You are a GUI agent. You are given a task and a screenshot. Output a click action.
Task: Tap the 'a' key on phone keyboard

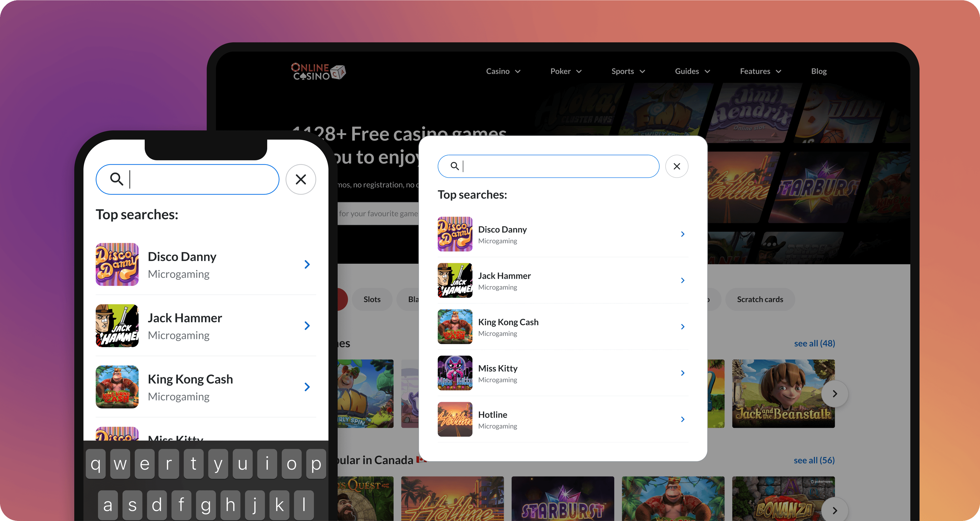[x=108, y=505]
